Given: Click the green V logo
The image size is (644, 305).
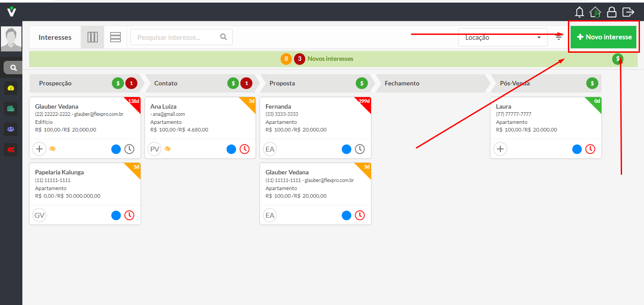Looking at the screenshot, I should (12, 12).
